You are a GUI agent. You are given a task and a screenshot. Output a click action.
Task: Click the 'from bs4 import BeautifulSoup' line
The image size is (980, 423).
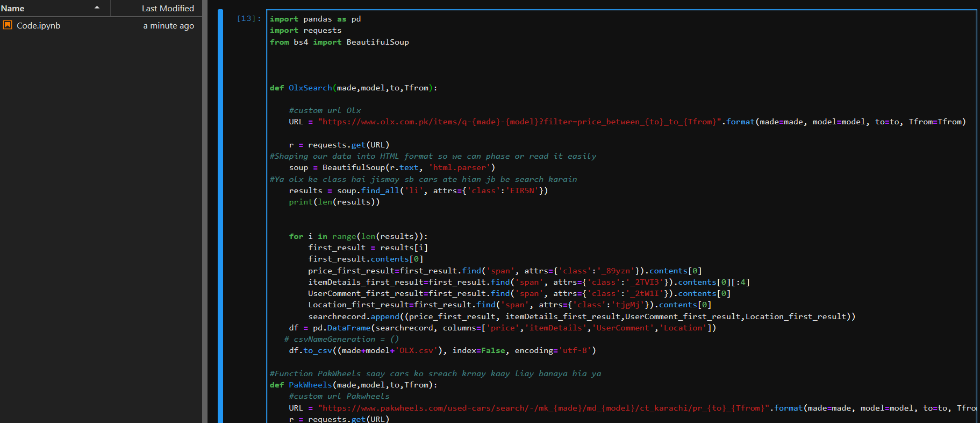point(339,42)
